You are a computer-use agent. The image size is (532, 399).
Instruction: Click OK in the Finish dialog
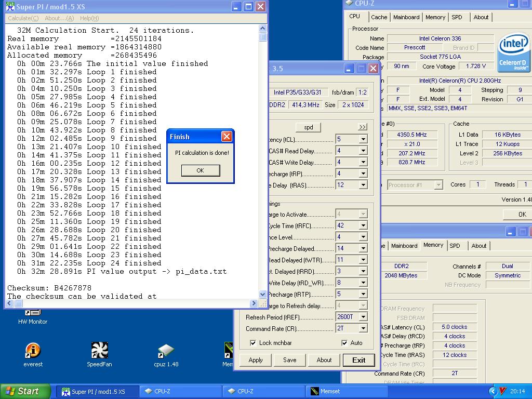click(x=201, y=170)
